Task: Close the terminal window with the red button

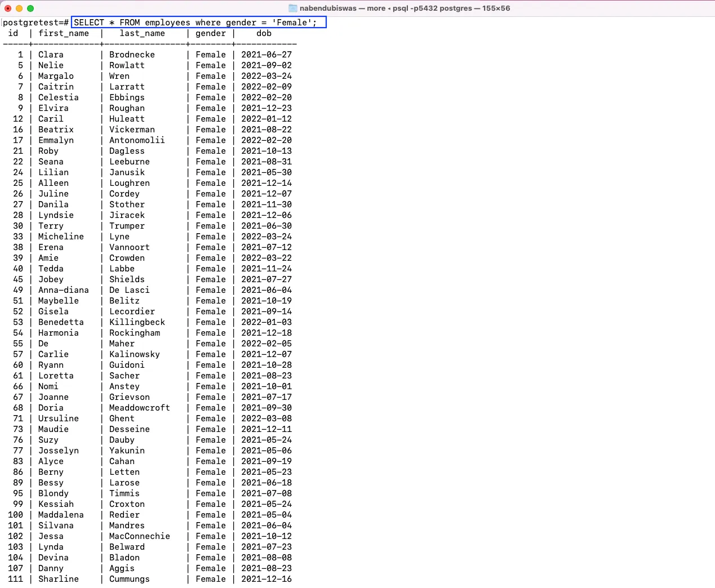Action: (x=8, y=8)
